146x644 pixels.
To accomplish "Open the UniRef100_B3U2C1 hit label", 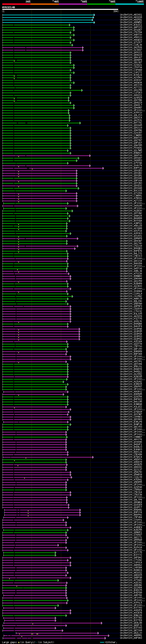I will click(131, 25).
